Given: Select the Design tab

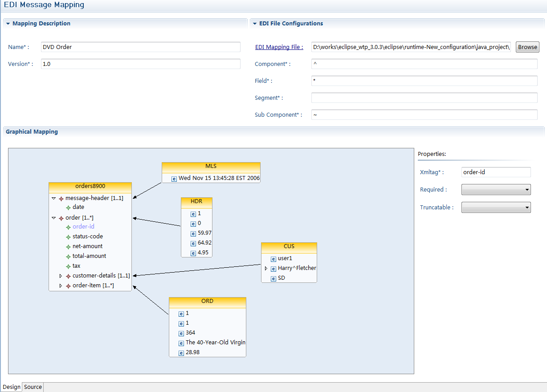Looking at the screenshot, I should point(12,387).
